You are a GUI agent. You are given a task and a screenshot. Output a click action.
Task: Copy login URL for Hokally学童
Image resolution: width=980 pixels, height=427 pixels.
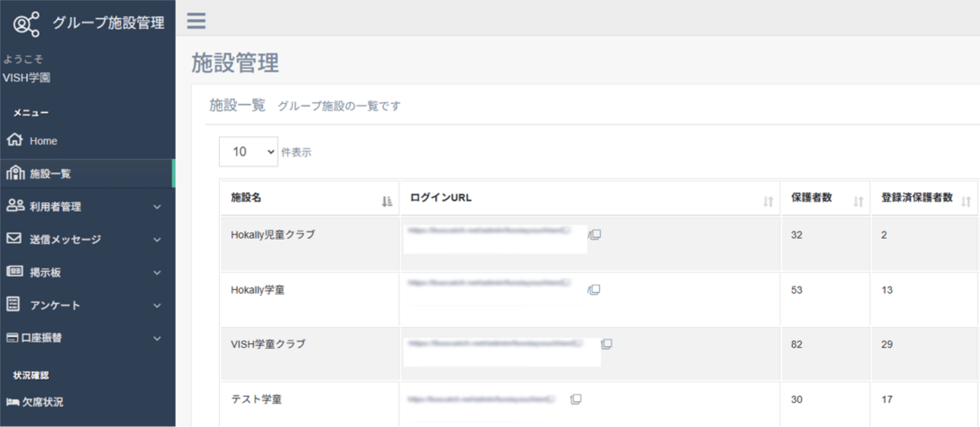[x=594, y=290]
